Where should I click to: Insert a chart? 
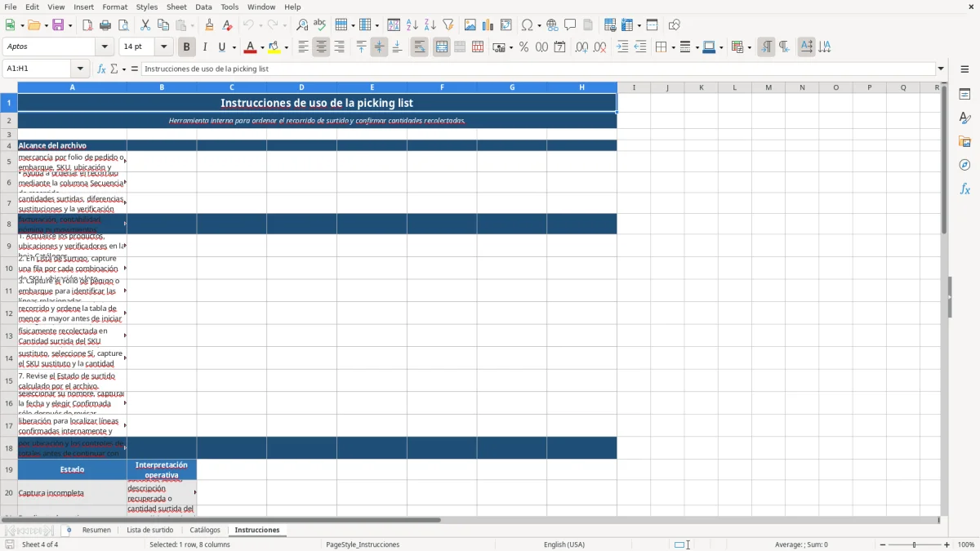click(488, 25)
